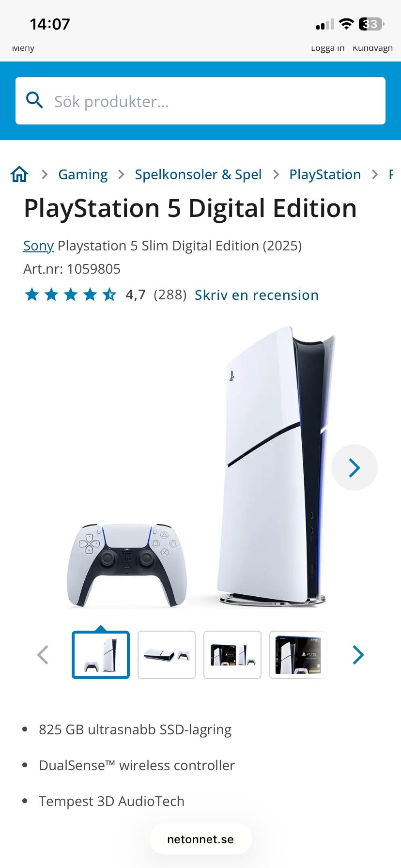
Task: Select the PS5 retail box thumbnail
Action: point(298,655)
